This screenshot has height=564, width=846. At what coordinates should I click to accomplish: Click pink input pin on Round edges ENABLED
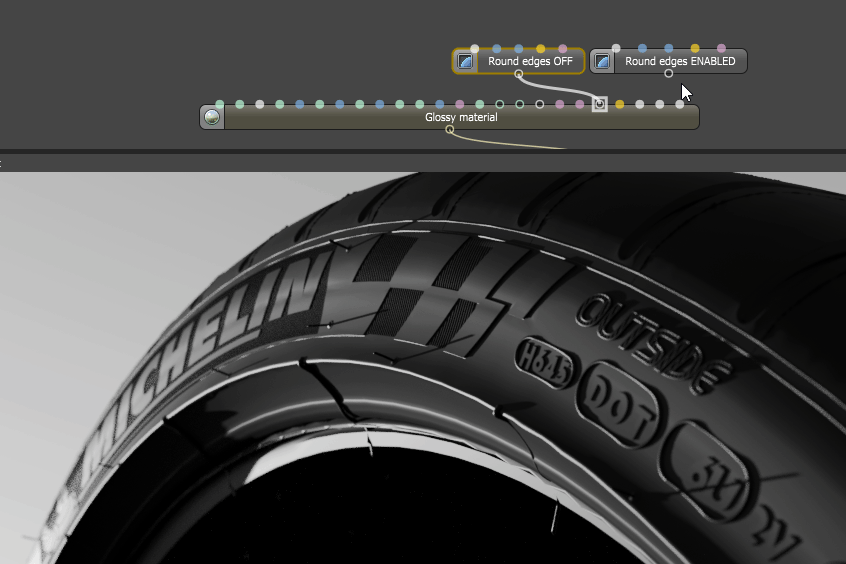[721, 49]
